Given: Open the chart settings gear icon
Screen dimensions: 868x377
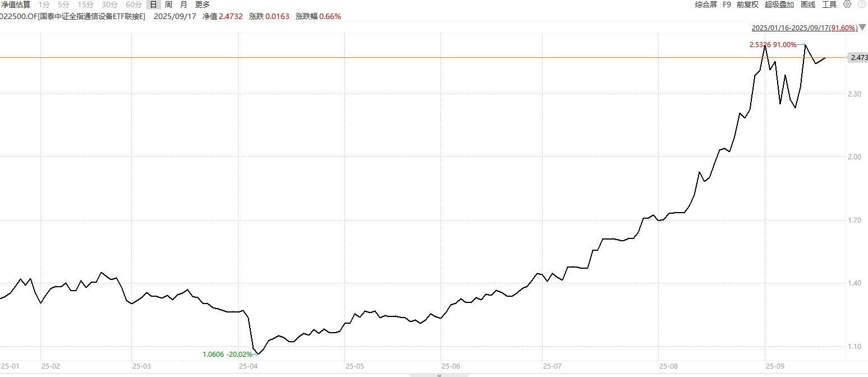Looking at the screenshot, I should (x=847, y=4).
